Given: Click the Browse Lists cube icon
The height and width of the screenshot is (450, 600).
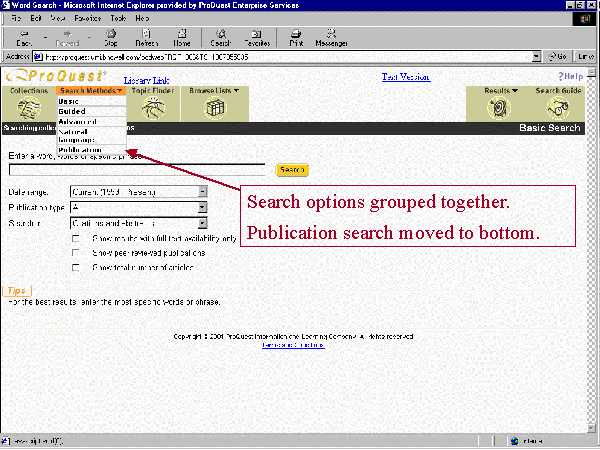Looking at the screenshot, I should (215, 108).
